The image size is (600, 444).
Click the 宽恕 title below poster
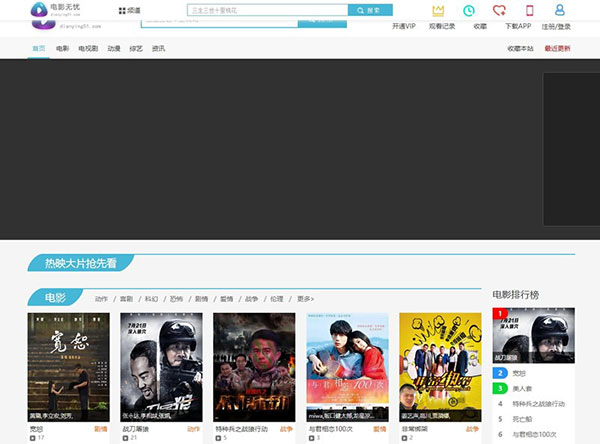(36, 429)
